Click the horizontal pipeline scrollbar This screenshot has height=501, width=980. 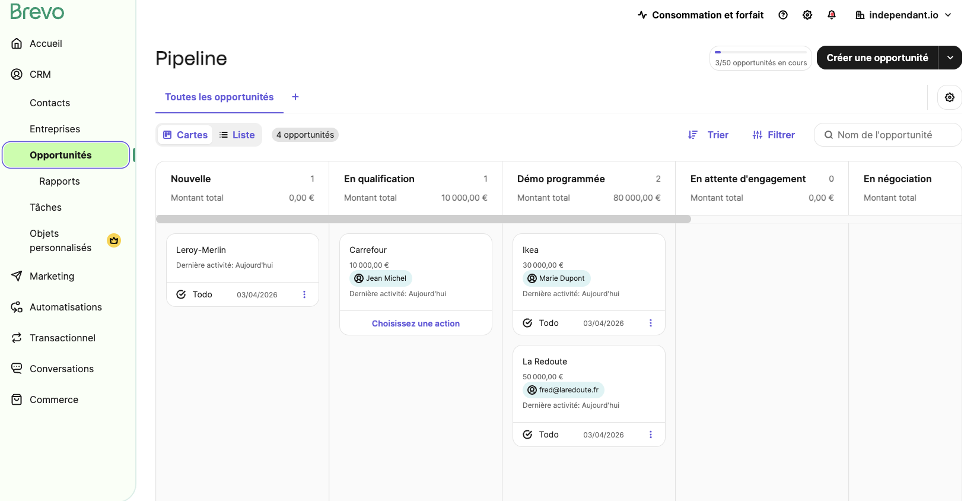point(424,219)
